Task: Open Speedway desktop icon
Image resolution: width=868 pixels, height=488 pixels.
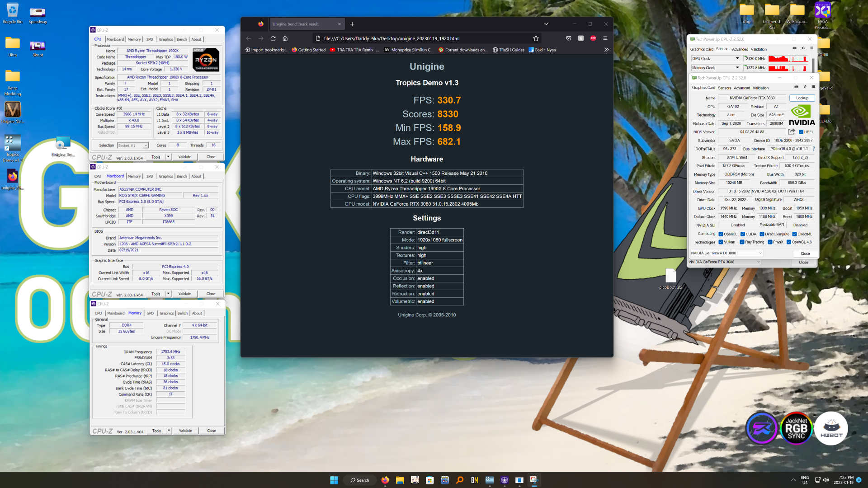Action: [38, 15]
